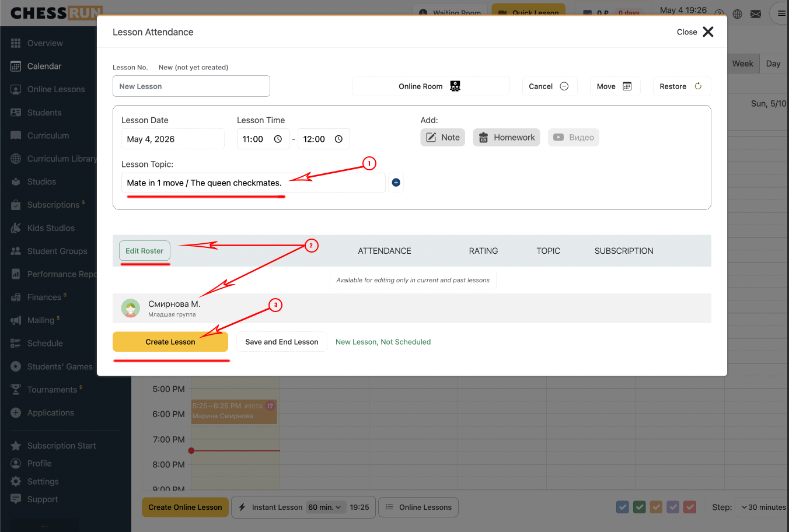Open the mail envelope icon in header
Image resolution: width=789 pixels, height=532 pixels.
click(756, 13)
